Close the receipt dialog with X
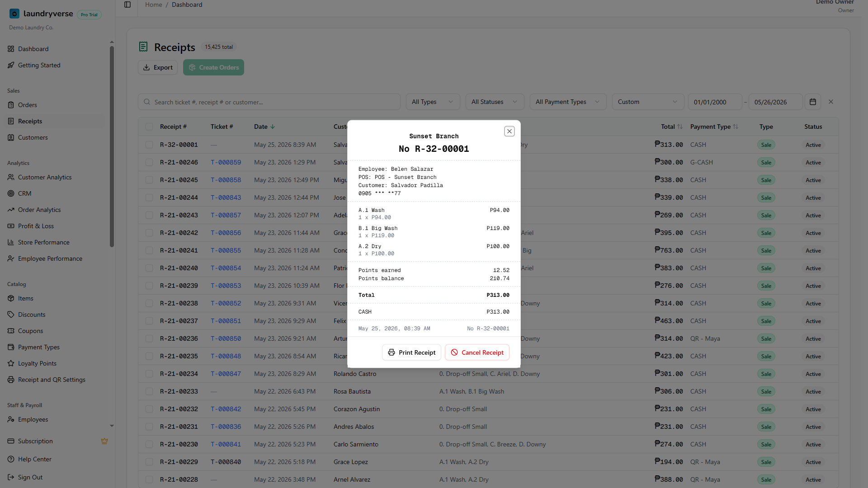This screenshot has width=868, height=488. click(509, 131)
